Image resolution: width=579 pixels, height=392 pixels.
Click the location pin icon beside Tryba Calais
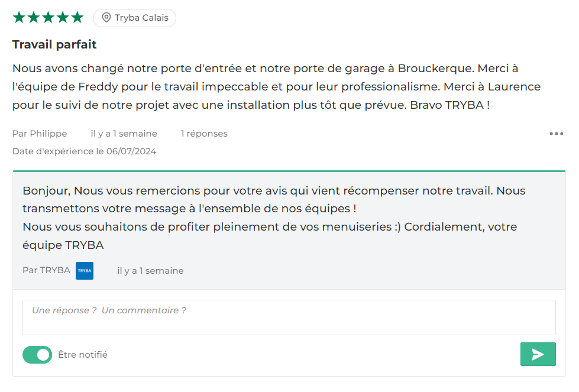(106, 18)
